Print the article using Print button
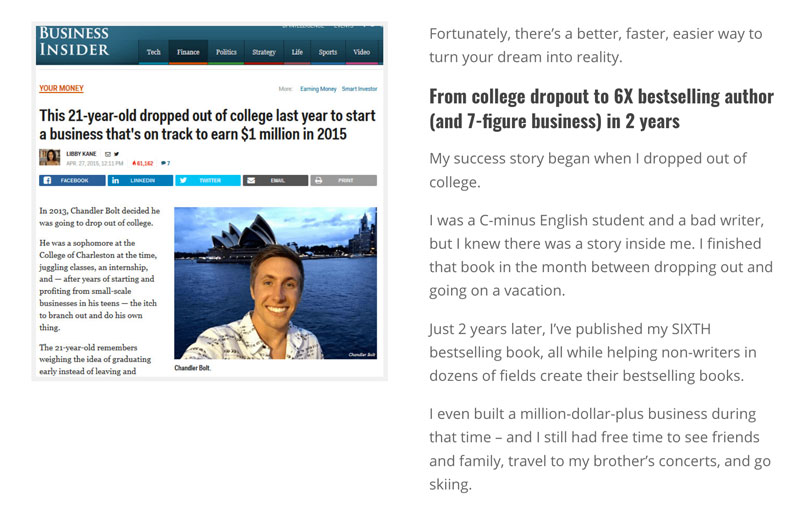Viewport: 800px width, 509px height. click(x=343, y=181)
